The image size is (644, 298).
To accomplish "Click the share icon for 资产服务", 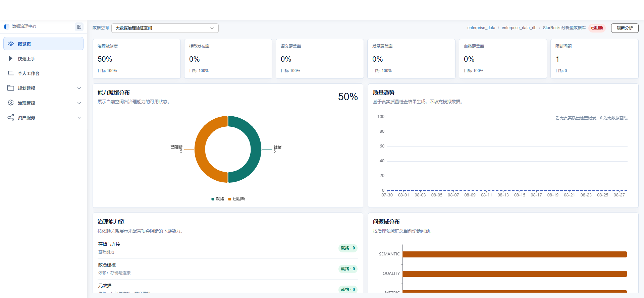I will point(11,117).
